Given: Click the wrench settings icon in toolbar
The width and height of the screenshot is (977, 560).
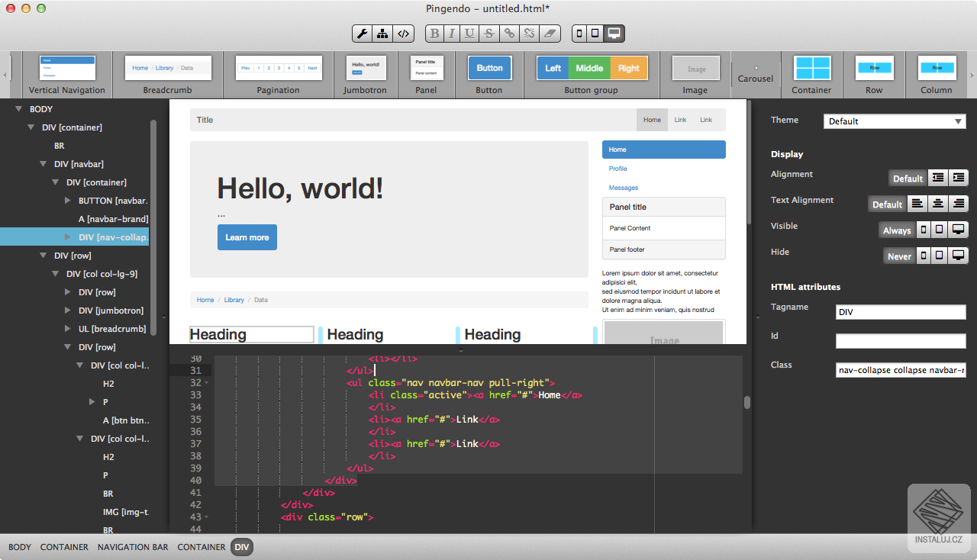Looking at the screenshot, I should (x=363, y=34).
